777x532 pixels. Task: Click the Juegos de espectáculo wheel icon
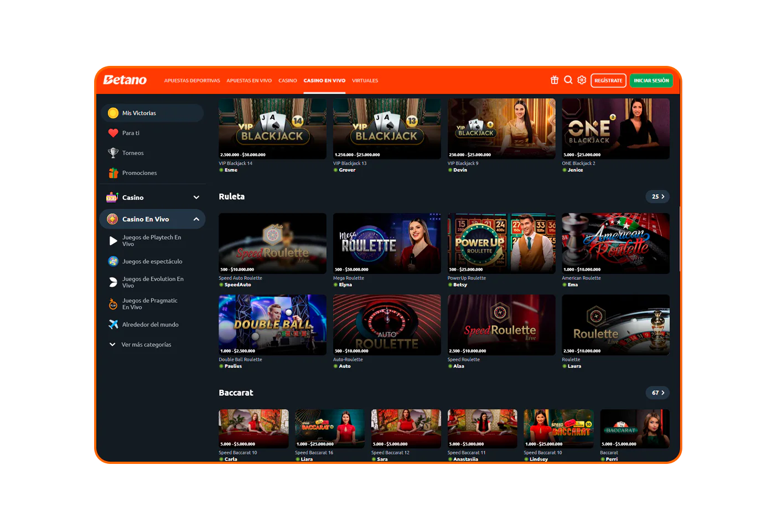coord(113,261)
